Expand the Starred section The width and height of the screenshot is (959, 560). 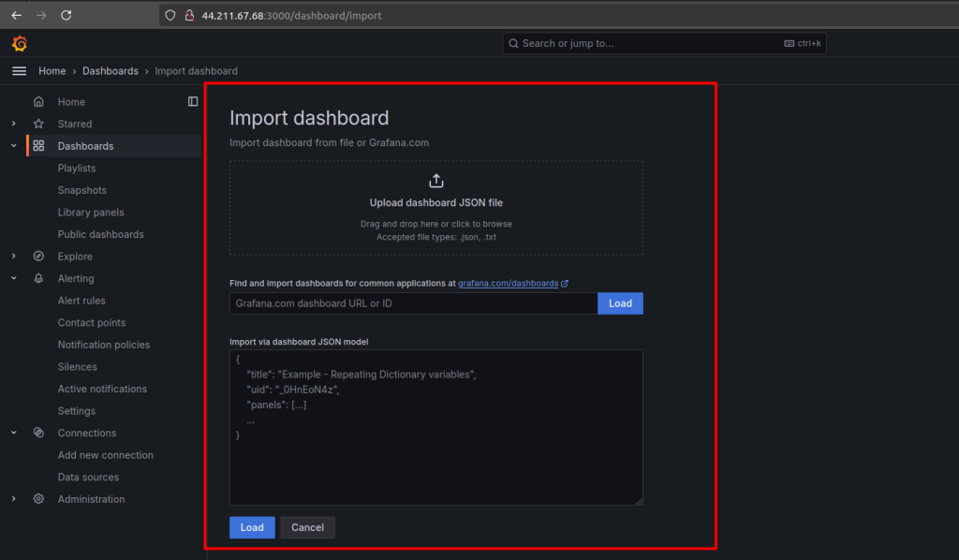point(12,124)
